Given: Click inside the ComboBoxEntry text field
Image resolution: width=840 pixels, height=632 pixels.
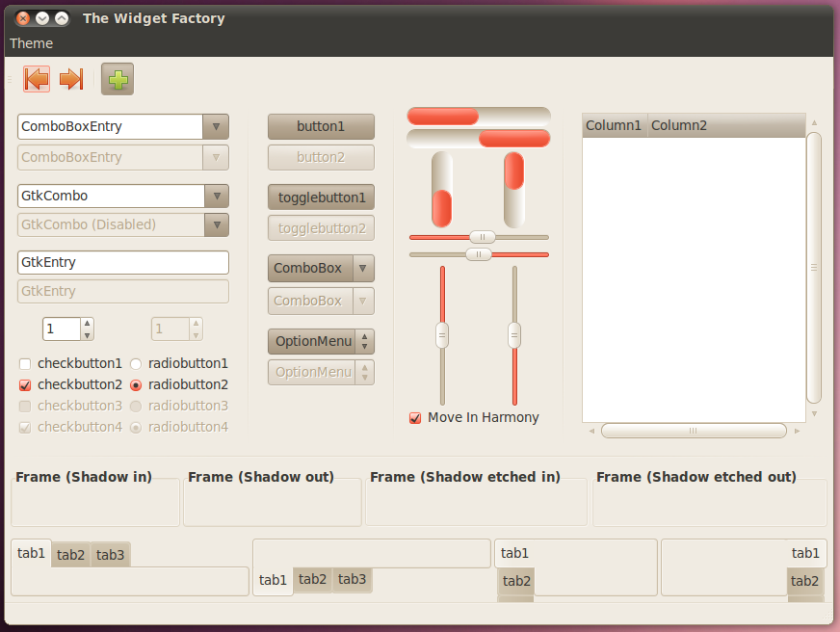Looking at the screenshot, I should pos(111,127).
